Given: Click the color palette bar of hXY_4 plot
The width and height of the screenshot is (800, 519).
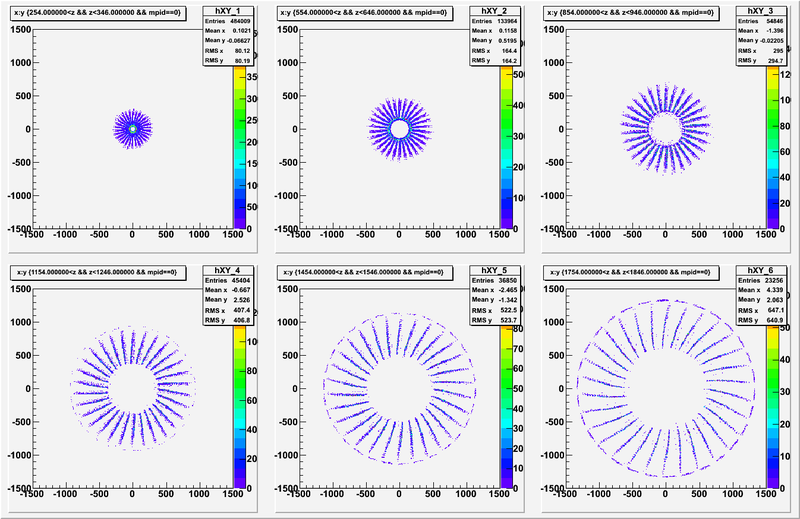Looking at the screenshot, I should tap(239, 407).
